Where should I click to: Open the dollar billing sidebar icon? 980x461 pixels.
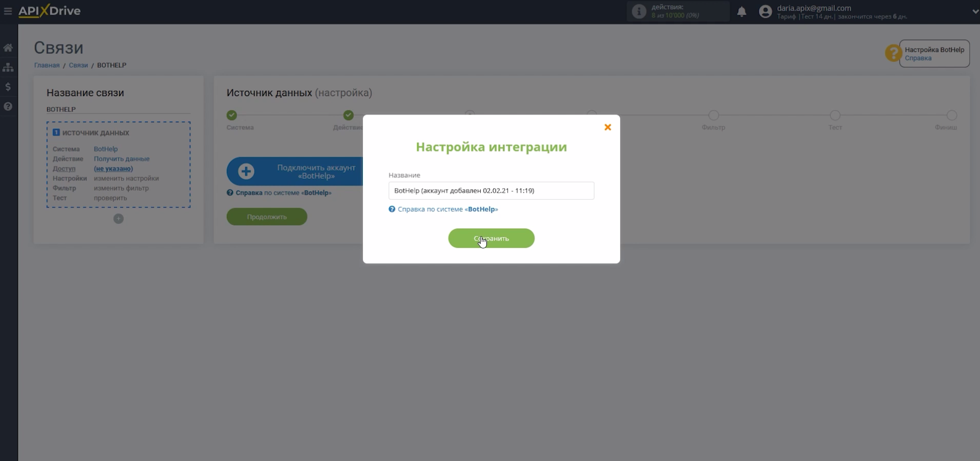8,87
